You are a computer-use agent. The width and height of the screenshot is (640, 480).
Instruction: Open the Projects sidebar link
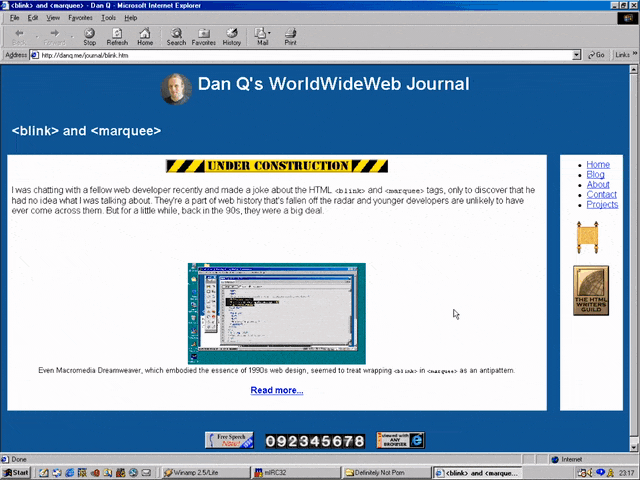602,205
